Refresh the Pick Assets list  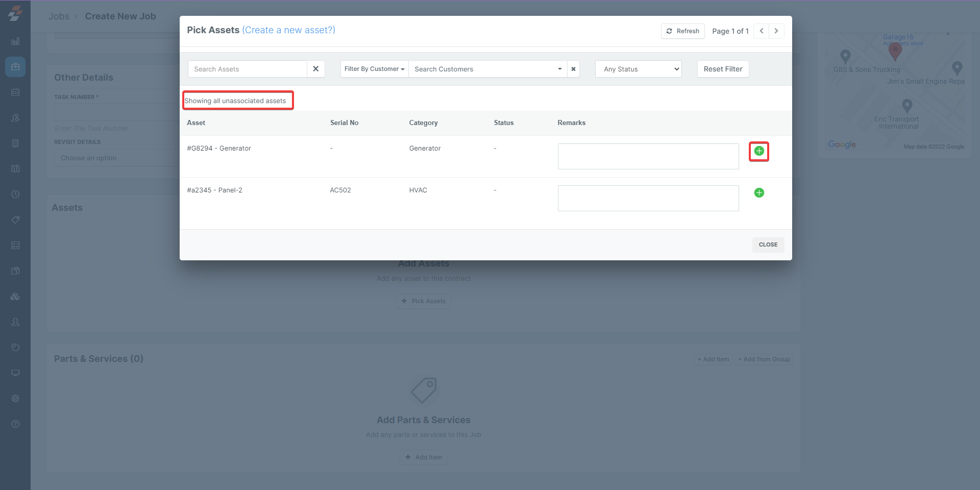click(x=683, y=31)
